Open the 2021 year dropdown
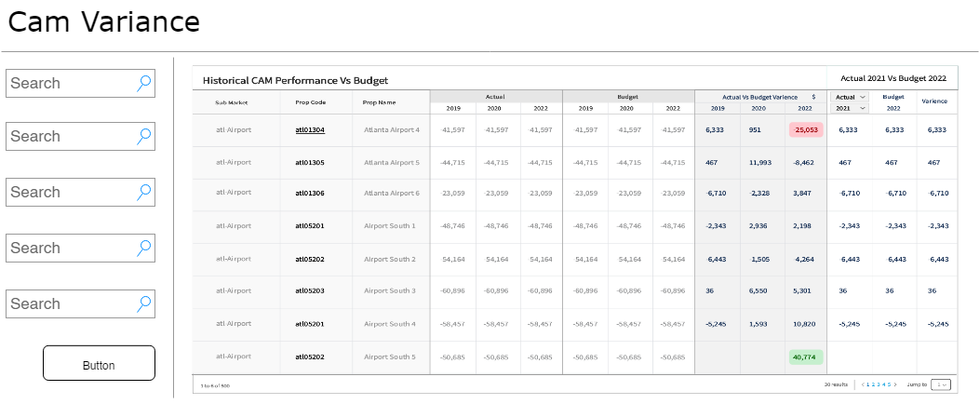The width and height of the screenshot is (980, 404). click(848, 108)
